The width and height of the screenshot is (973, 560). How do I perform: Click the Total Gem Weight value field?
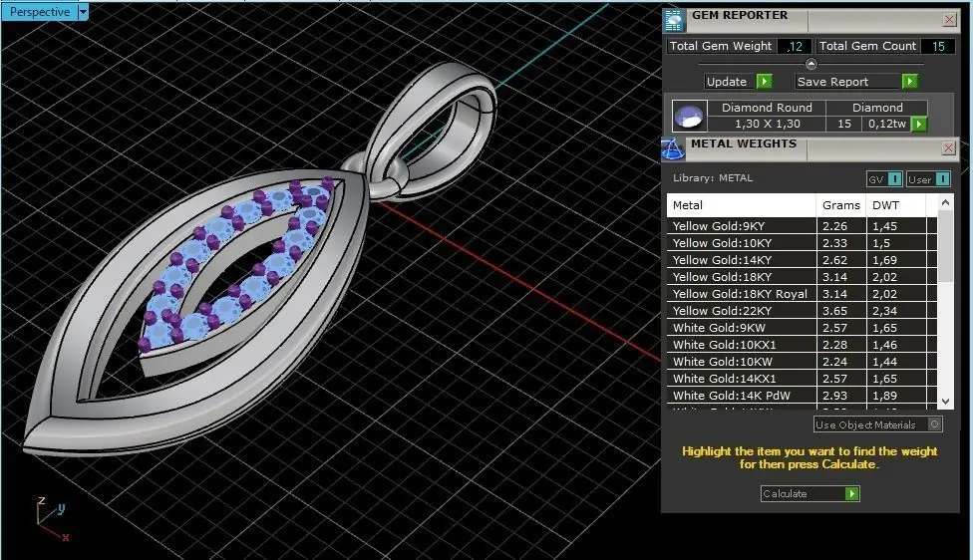click(795, 47)
